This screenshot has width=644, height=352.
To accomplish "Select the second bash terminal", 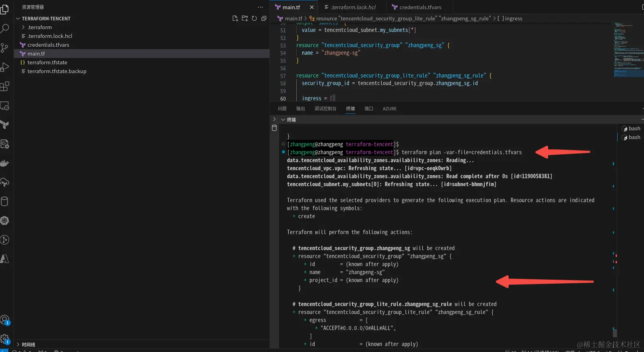I will [x=631, y=137].
